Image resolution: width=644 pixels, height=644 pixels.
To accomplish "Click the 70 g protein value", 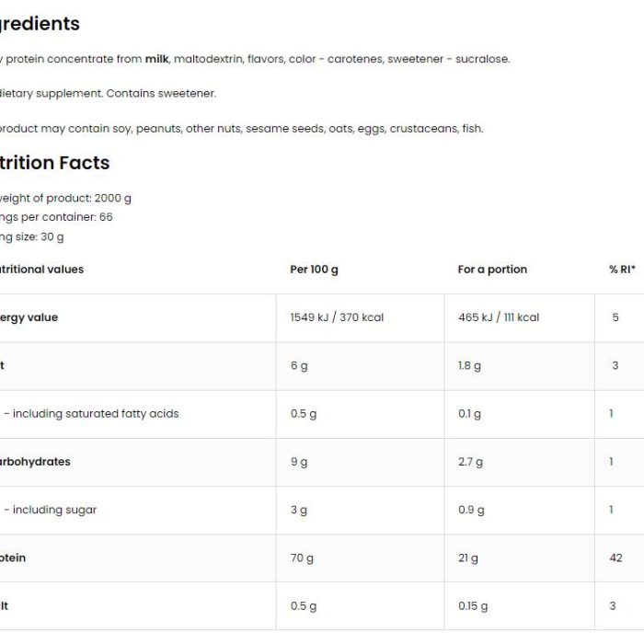I will click(x=302, y=558).
